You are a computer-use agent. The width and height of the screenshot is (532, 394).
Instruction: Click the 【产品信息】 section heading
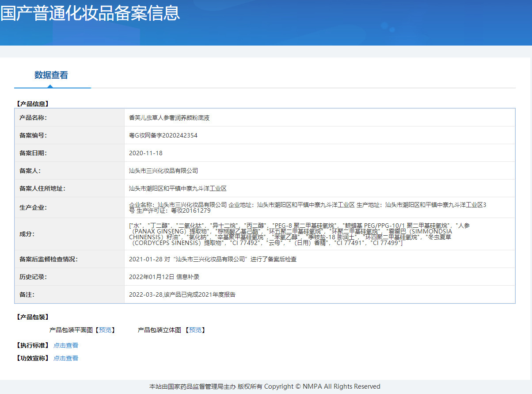(x=32, y=104)
